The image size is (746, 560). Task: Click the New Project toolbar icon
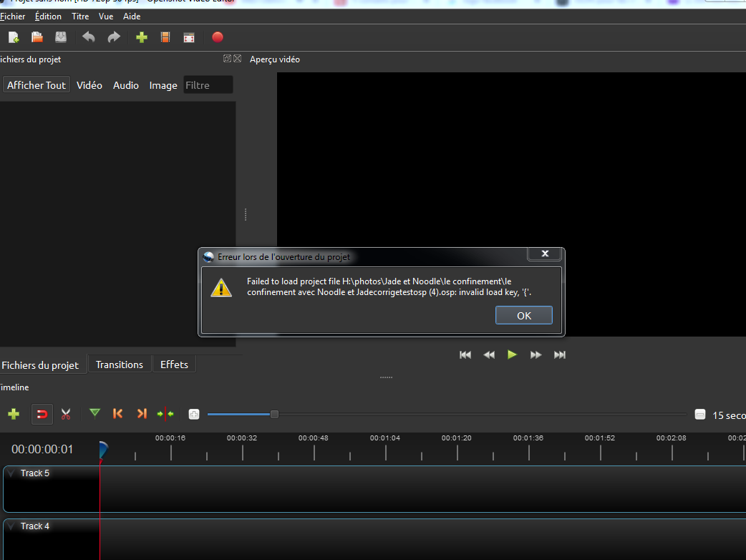click(14, 37)
